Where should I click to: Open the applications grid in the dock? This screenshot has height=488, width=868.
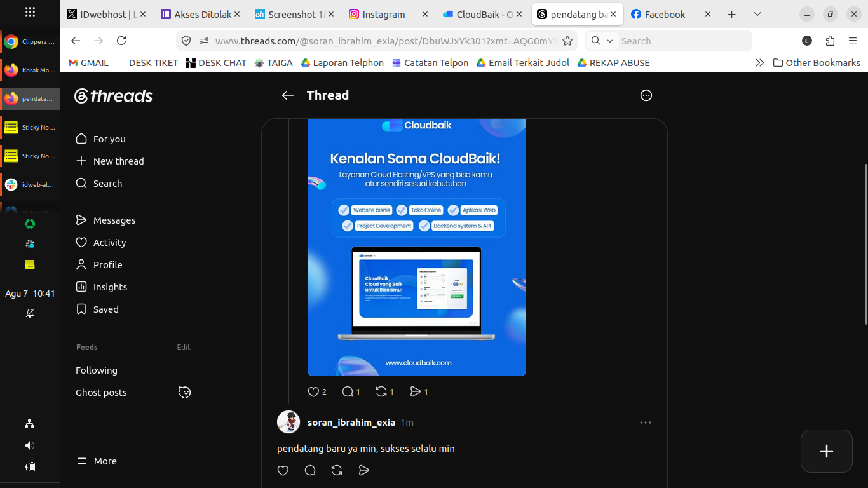click(30, 12)
